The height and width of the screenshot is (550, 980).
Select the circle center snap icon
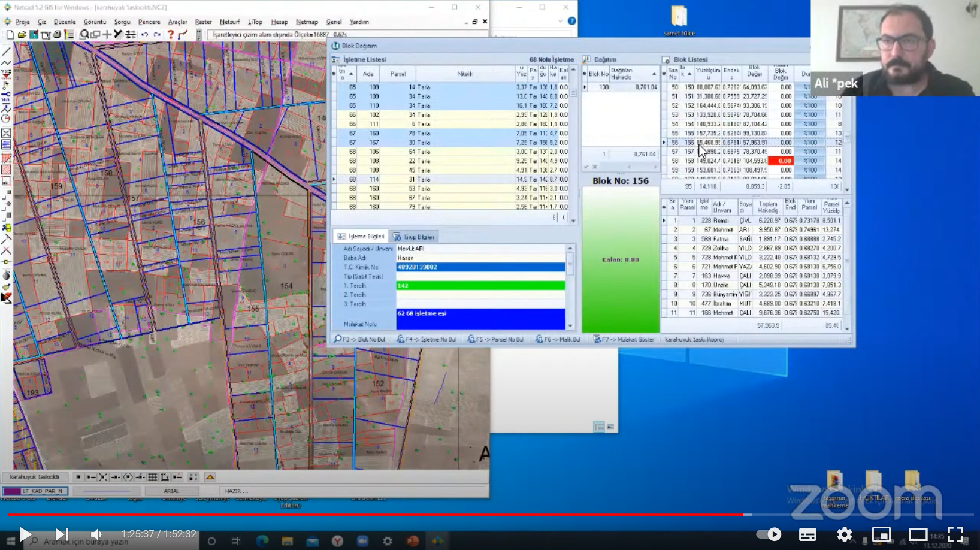[128, 477]
